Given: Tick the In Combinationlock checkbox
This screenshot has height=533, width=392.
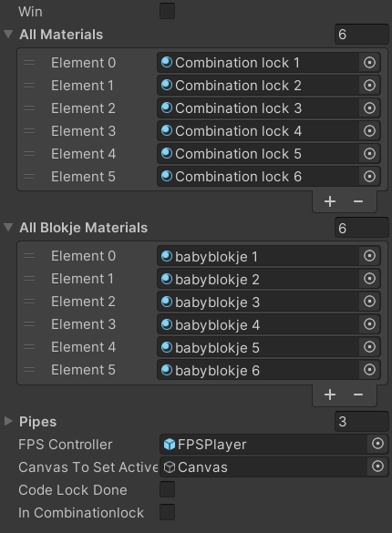Looking at the screenshot, I should pos(167,512).
